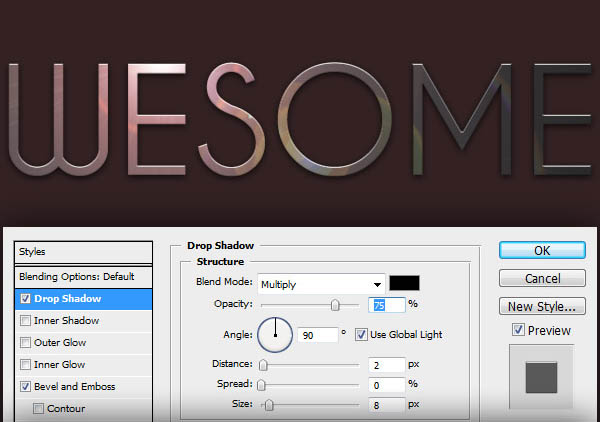600x422 pixels.
Task: Enable the Inner Shadow checkbox
Action: [x=25, y=320]
